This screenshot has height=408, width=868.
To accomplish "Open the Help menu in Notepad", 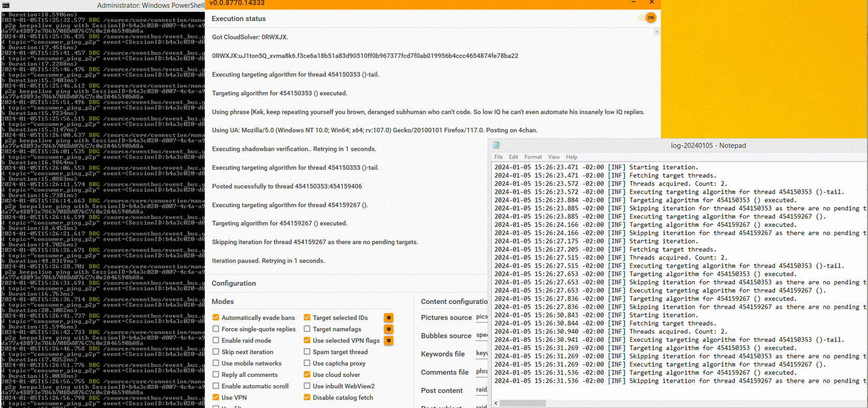I will [x=571, y=157].
